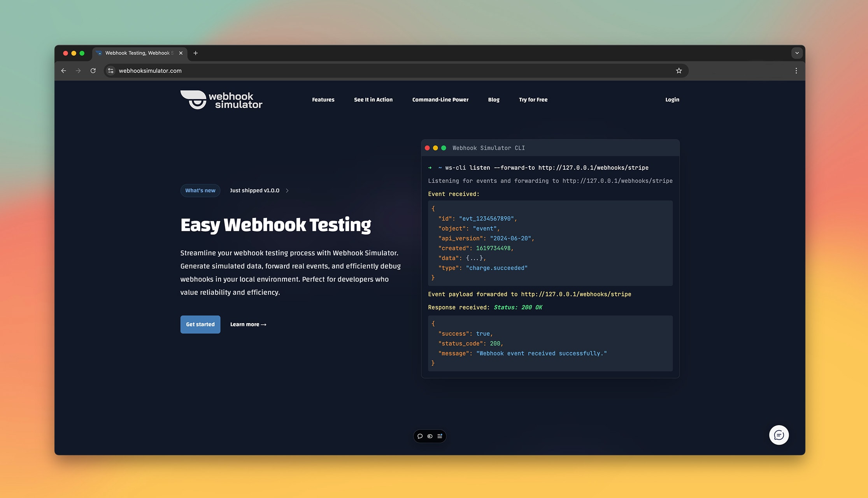This screenshot has height=498, width=868.
Task: Click Try for Free in navigation
Action: click(x=533, y=100)
